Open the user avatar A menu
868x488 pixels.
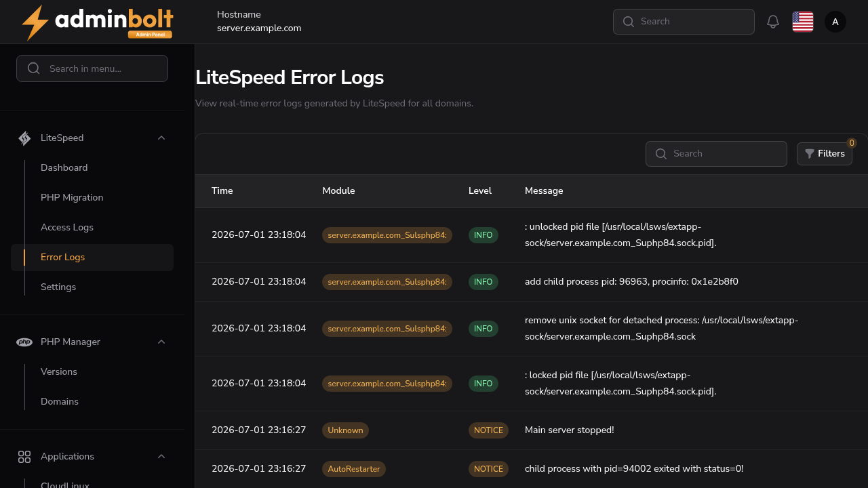[835, 22]
